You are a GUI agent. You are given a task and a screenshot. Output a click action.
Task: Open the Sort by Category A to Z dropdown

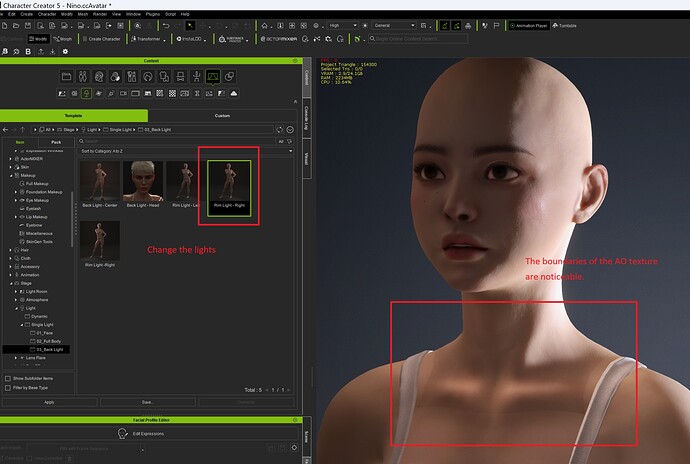tap(186, 151)
